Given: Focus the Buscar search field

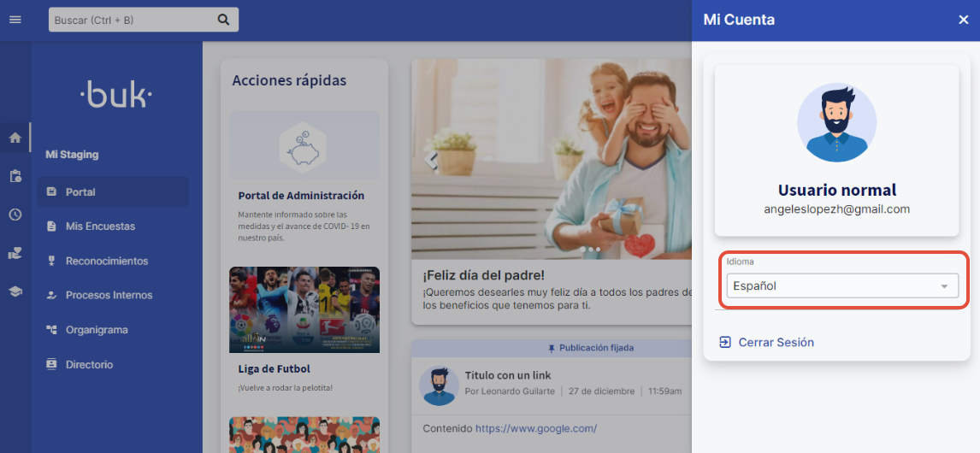Looking at the screenshot, I should tap(128, 20).
